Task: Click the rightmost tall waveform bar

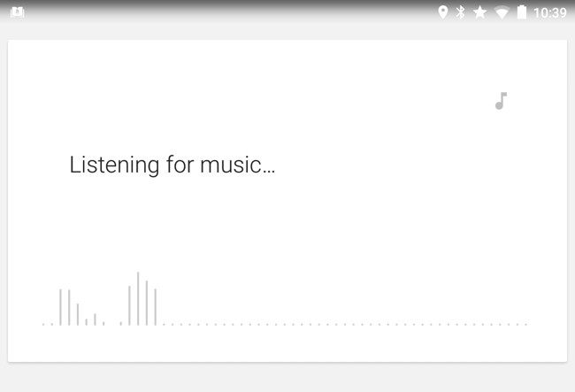Action: 155,306
